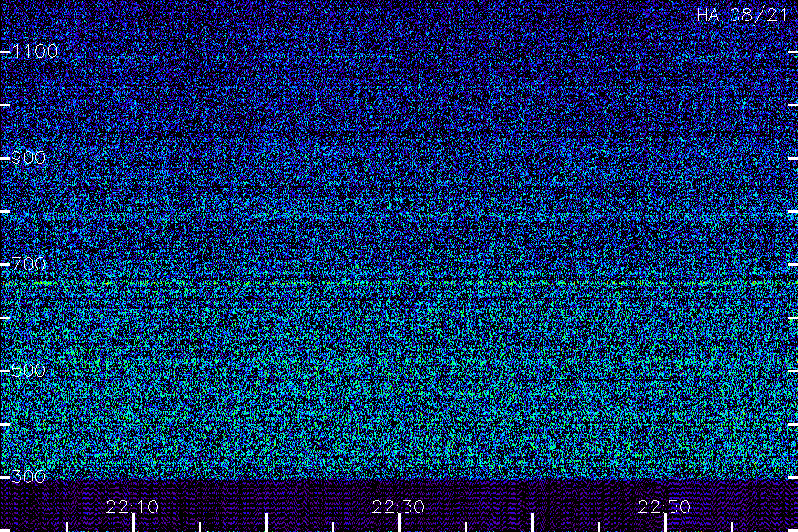Image resolution: width=798 pixels, height=532 pixels.
Task: Click the 22:50 time axis label
Action: tap(664, 507)
